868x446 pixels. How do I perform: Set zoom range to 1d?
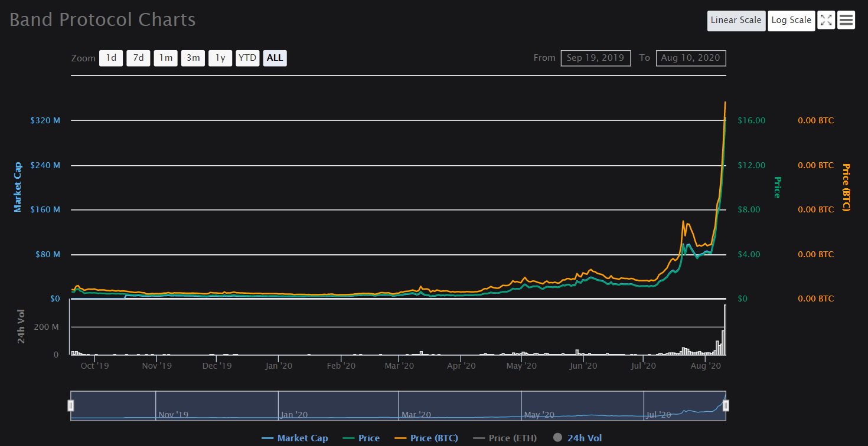tap(111, 58)
